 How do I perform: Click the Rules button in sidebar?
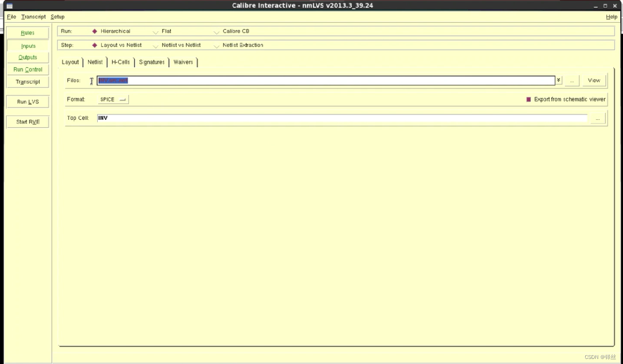pyautogui.click(x=28, y=33)
